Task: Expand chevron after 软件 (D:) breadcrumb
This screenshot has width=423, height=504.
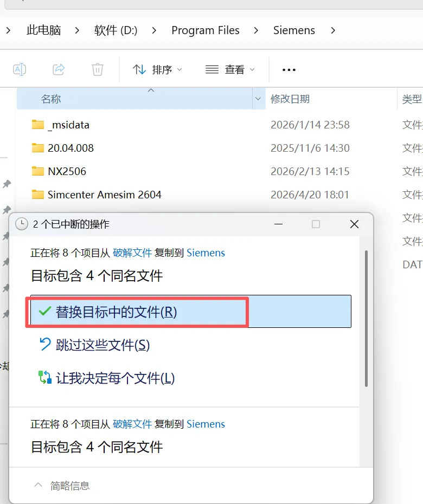Action: (154, 30)
